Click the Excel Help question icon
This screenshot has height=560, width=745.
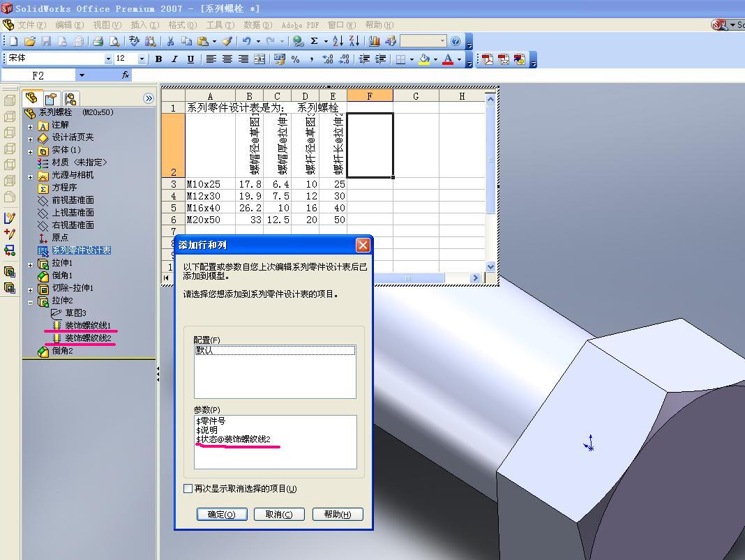456,42
